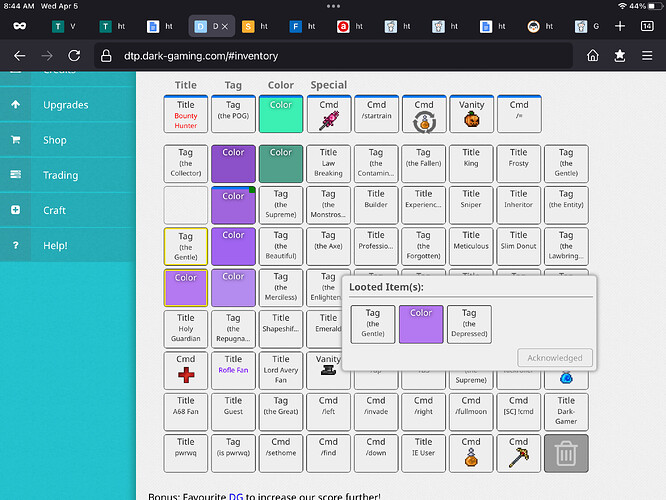Select Tag the Collector item
Screen dimensions: 666x500
186,164
